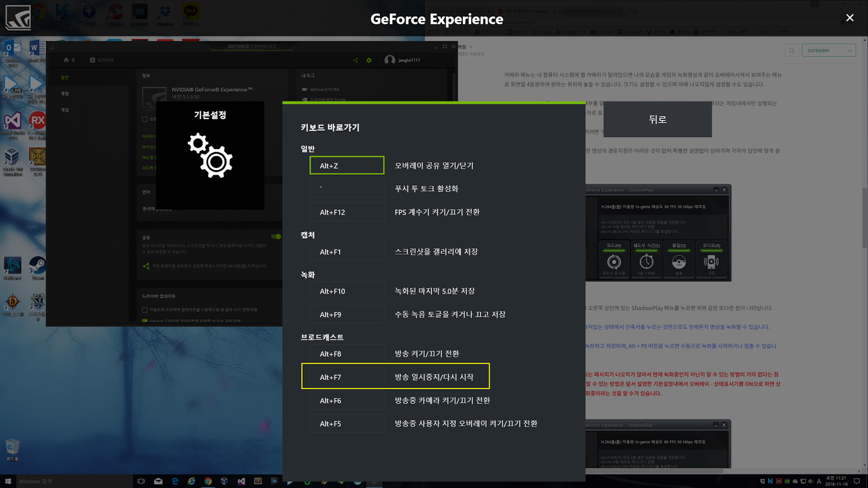Click the share icon in GeForce Experience toolbar
This screenshot has width=868, height=488.
(355, 60)
